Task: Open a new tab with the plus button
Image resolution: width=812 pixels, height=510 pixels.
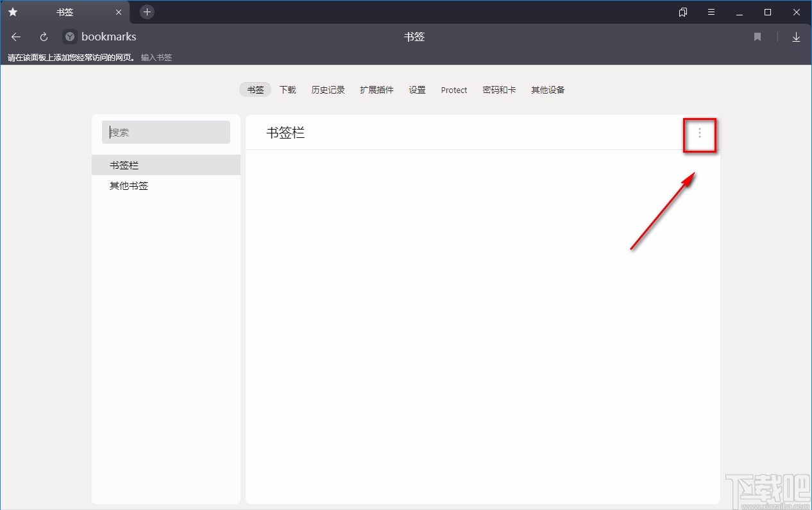Action: (x=147, y=12)
